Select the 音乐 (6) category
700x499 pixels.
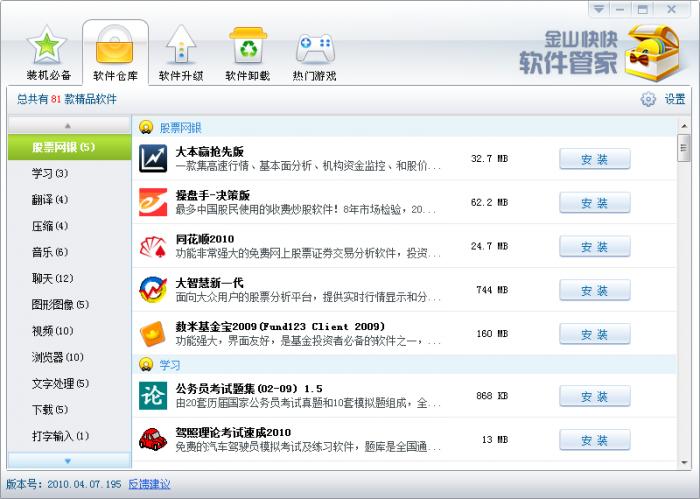click(70, 252)
